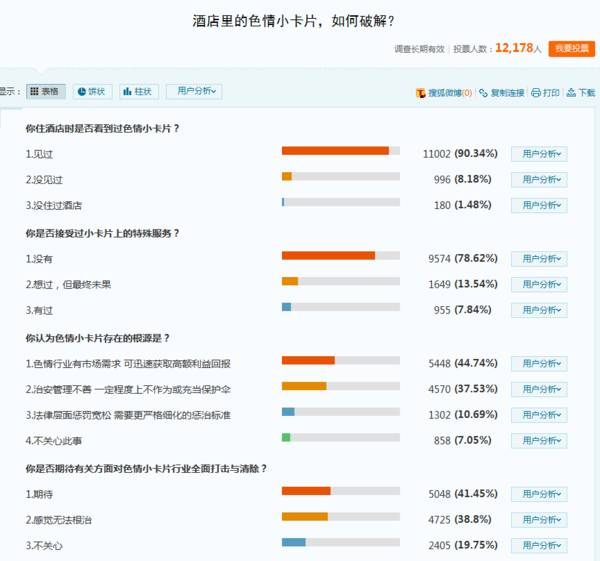Click the 想过，但最终未果 answer option

point(68,284)
